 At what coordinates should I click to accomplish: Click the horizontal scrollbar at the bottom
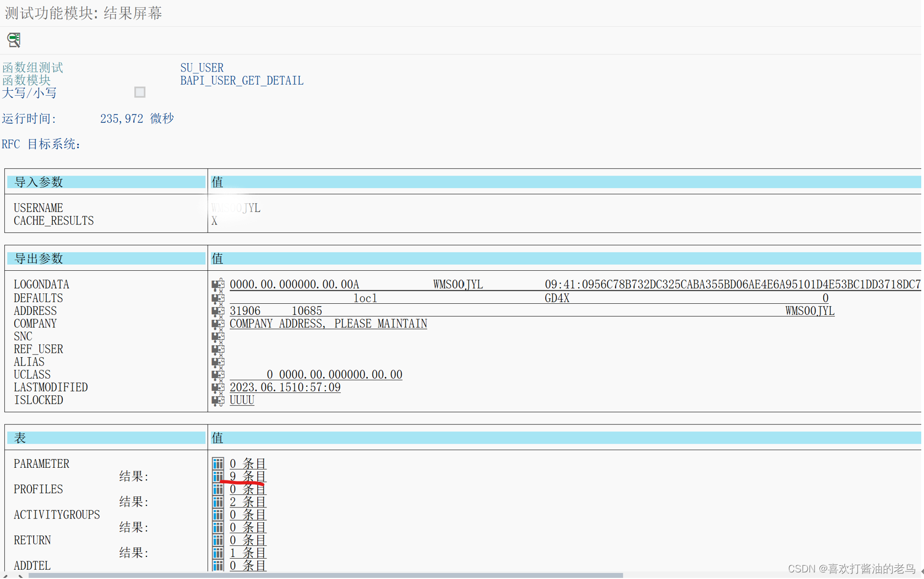point(325,576)
